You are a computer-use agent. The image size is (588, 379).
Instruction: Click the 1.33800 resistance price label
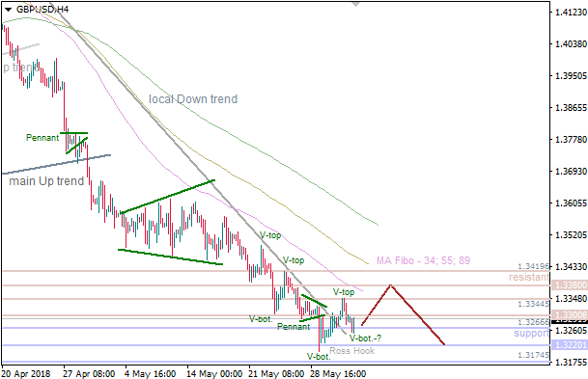pos(571,285)
